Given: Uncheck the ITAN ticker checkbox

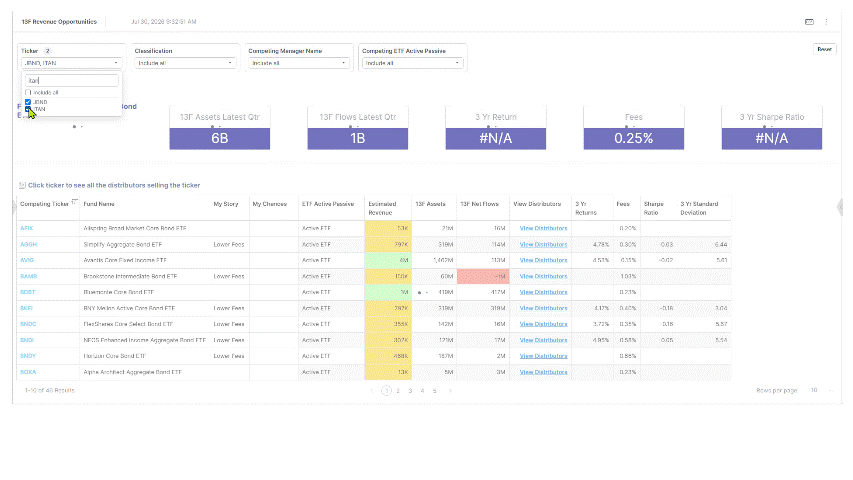Looking at the screenshot, I should (x=28, y=109).
